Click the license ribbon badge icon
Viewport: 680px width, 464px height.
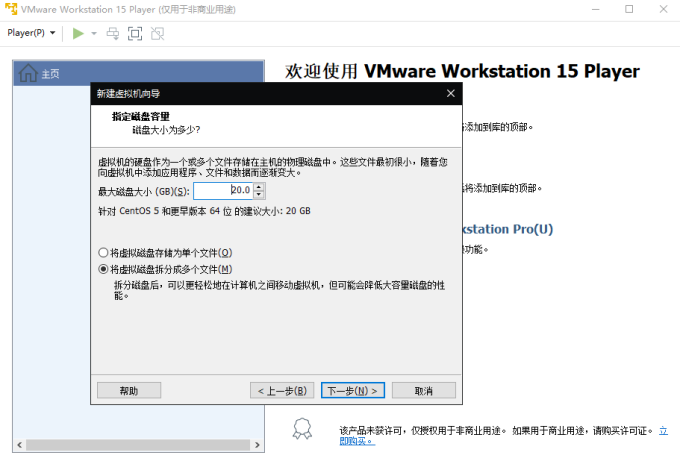pos(302,429)
